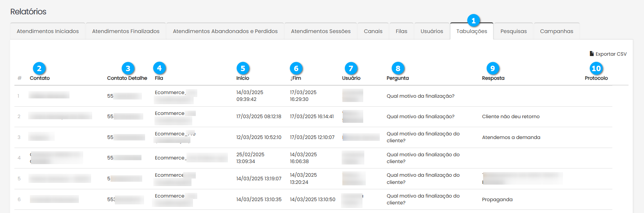Click the Resposta column header

493,78
